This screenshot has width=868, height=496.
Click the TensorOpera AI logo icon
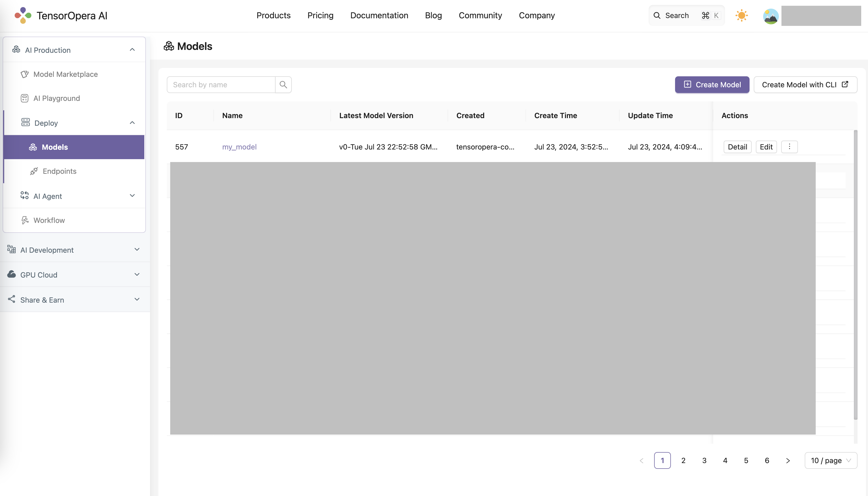tap(23, 15)
